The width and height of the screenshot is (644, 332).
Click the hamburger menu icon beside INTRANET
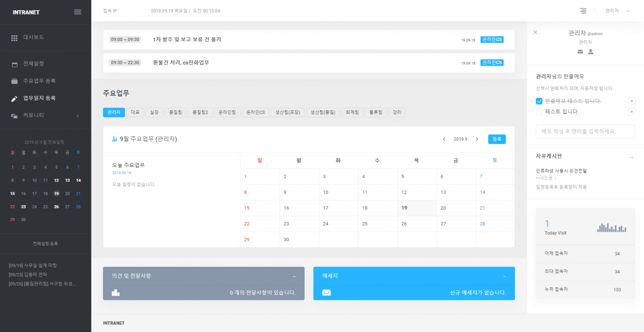pyautogui.click(x=78, y=12)
